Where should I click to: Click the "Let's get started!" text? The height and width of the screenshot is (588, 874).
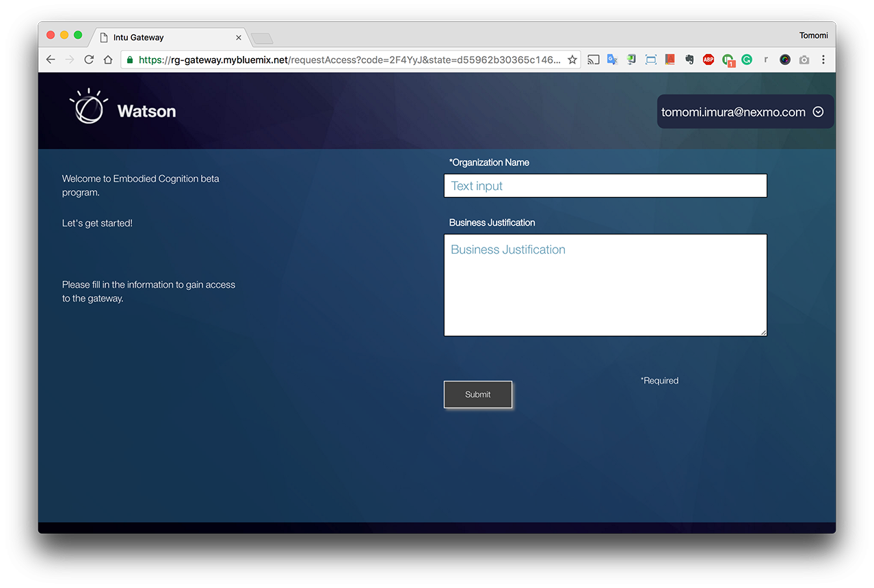click(97, 224)
